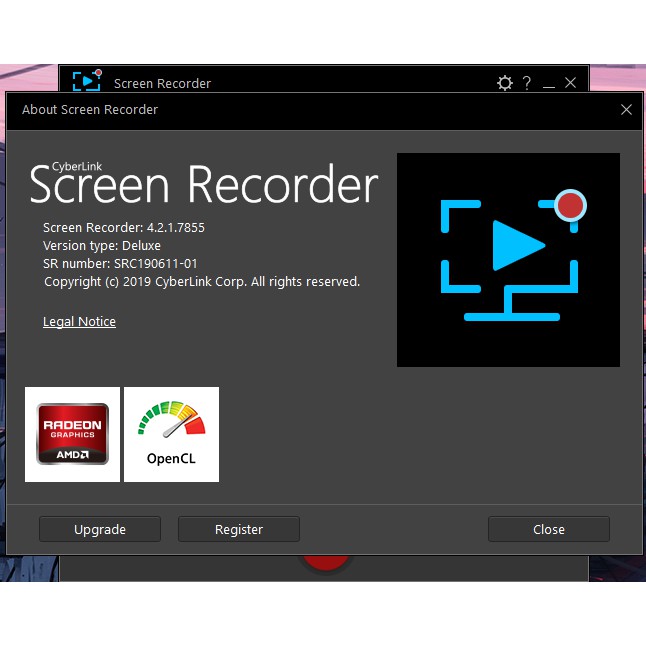This screenshot has height=646, width=646.
Task: Close the main Screen Recorder window
Action: click(x=570, y=83)
